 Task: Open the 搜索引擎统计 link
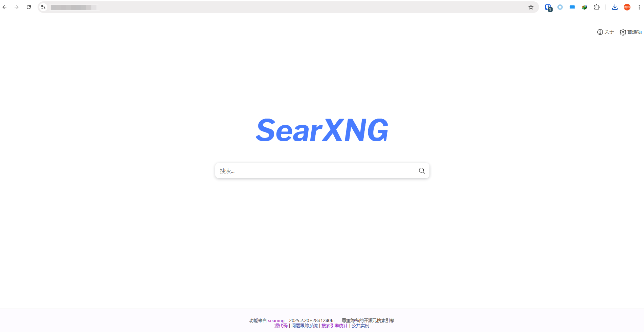point(334,326)
